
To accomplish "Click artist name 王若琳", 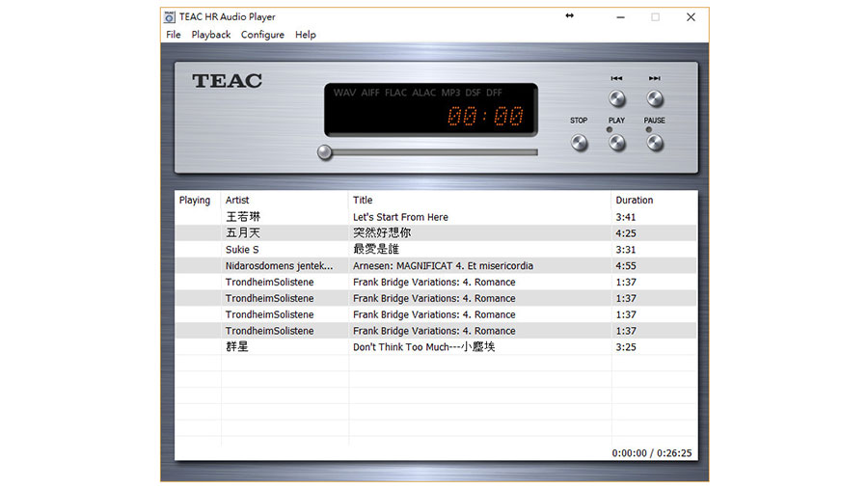I will pos(242,217).
